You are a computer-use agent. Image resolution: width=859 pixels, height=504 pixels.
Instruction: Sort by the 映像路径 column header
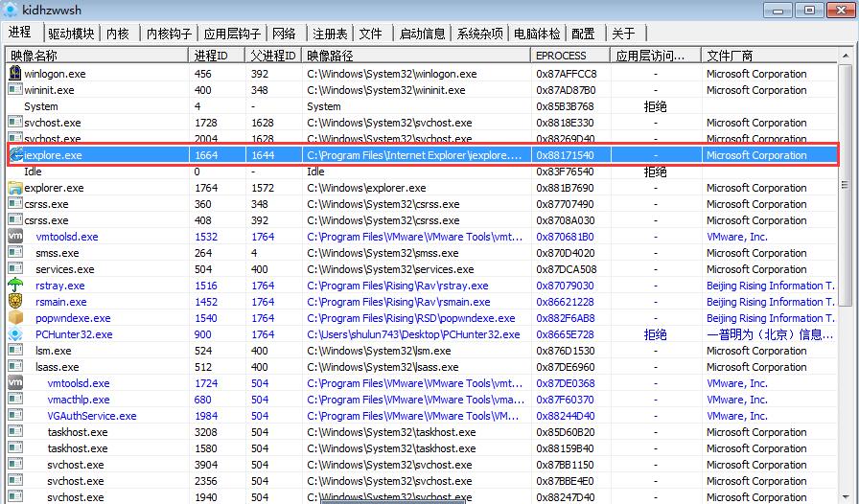click(416, 56)
